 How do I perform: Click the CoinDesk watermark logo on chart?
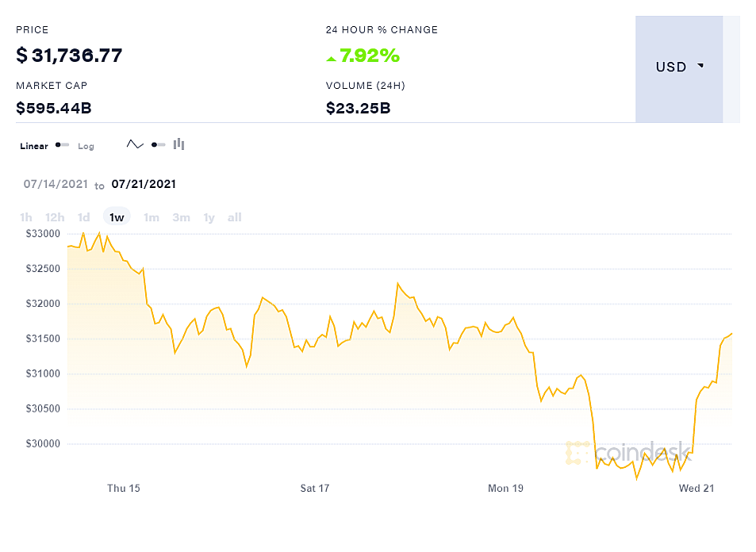click(628, 454)
